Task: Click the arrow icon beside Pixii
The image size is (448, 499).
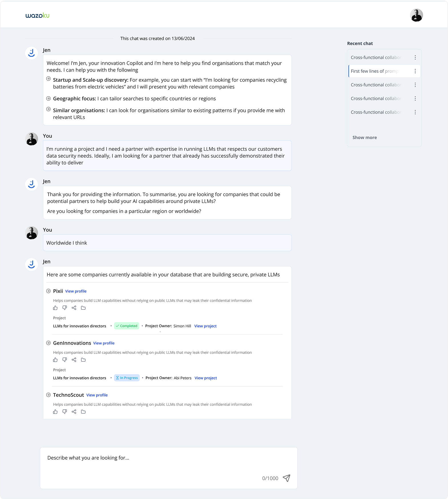Action: (49, 291)
